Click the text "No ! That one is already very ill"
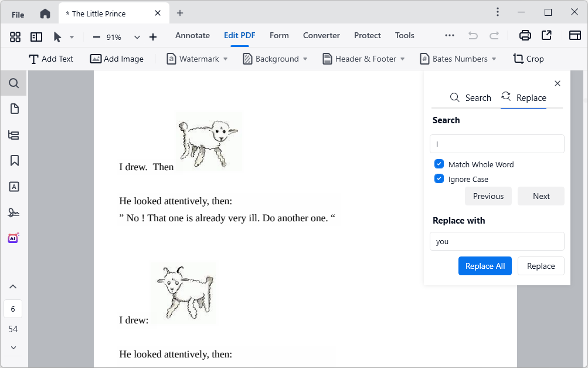Screen dimensions: 588x368 click(x=193, y=218)
